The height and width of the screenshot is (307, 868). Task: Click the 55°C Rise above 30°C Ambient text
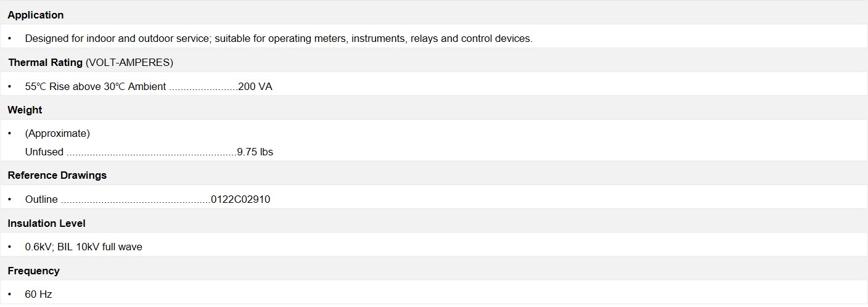[x=95, y=86]
